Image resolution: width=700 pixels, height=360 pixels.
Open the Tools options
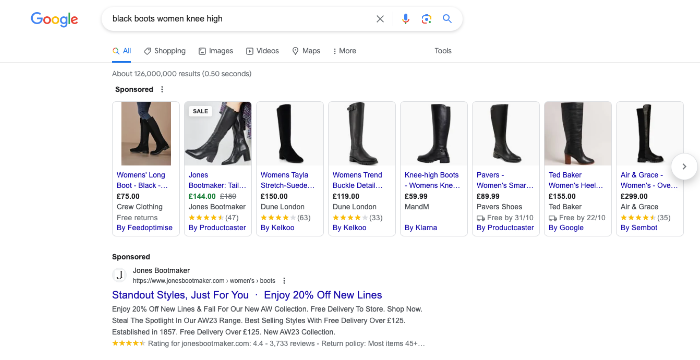[x=443, y=51]
